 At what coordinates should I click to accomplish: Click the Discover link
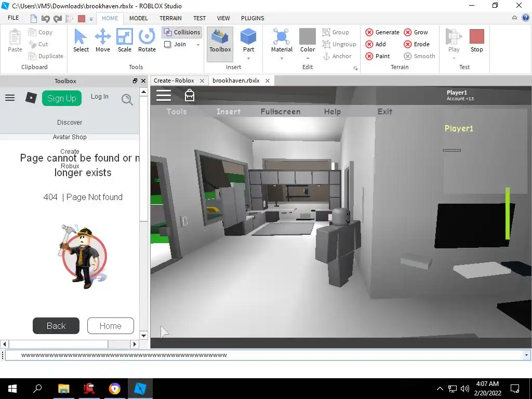(x=70, y=123)
